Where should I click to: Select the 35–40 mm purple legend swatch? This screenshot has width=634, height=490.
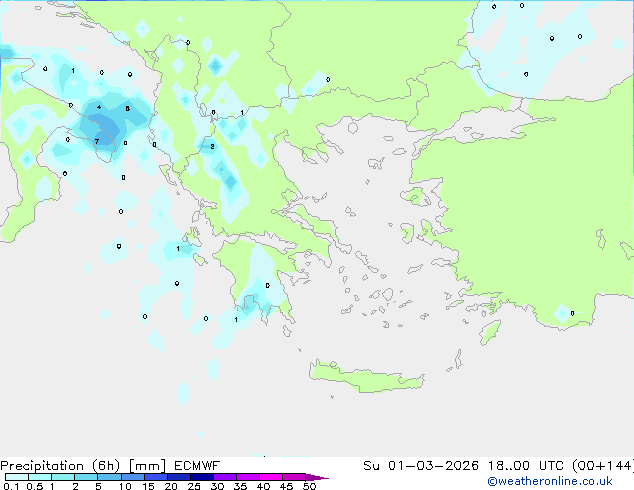[x=248, y=477]
